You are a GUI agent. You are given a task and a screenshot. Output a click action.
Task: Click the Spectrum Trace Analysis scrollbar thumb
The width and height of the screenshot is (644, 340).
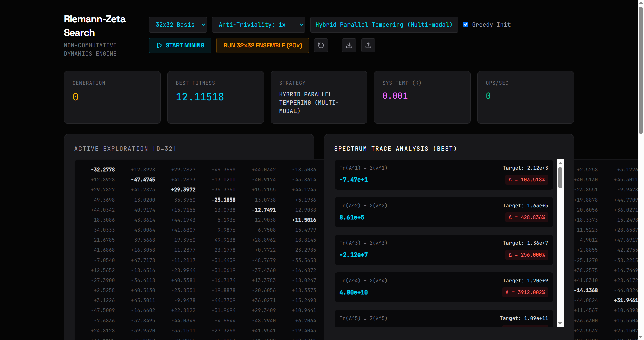click(x=560, y=178)
